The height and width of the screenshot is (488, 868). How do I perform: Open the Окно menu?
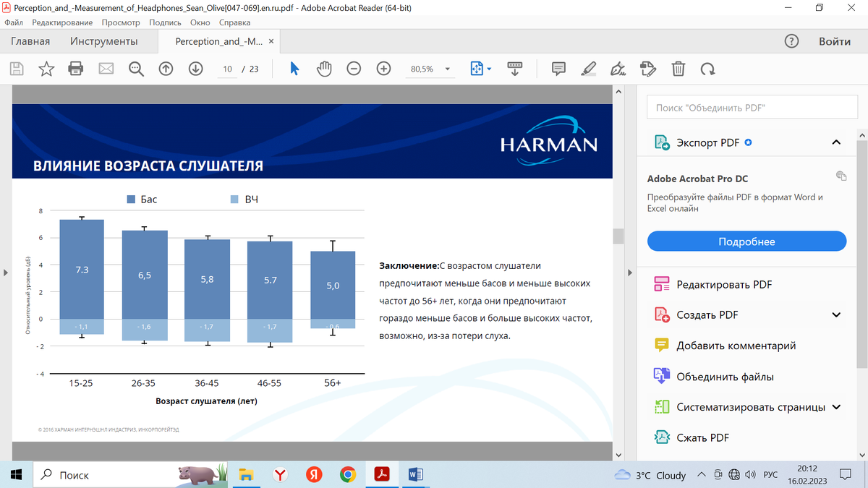pos(200,22)
